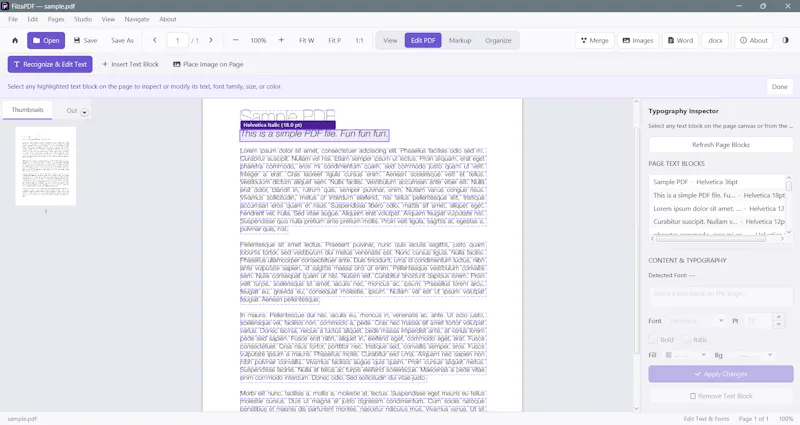Open the Pages menu
Viewport: 800px width, 425px height.
click(x=56, y=19)
